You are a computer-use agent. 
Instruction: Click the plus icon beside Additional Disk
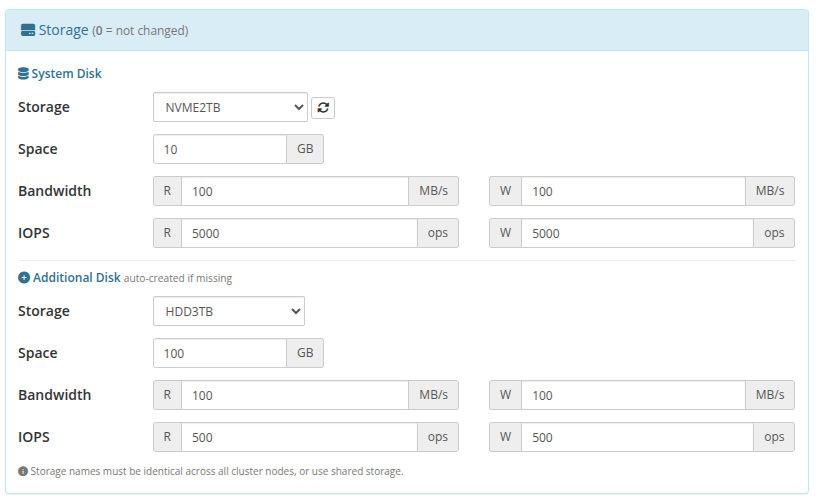click(x=24, y=277)
